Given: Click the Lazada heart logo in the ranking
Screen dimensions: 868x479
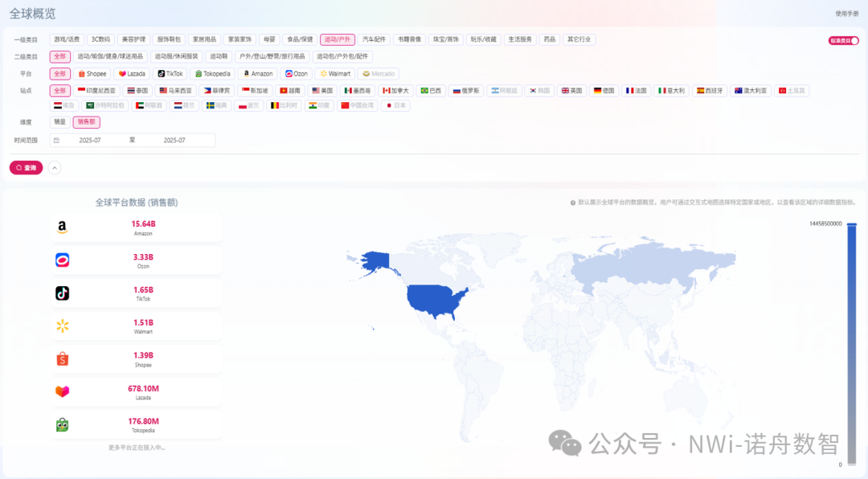Looking at the screenshot, I should pos(62,391).
